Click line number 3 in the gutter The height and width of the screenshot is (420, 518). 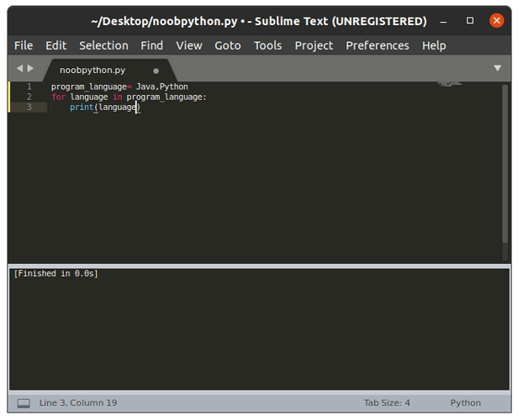(x=29, y=108)
